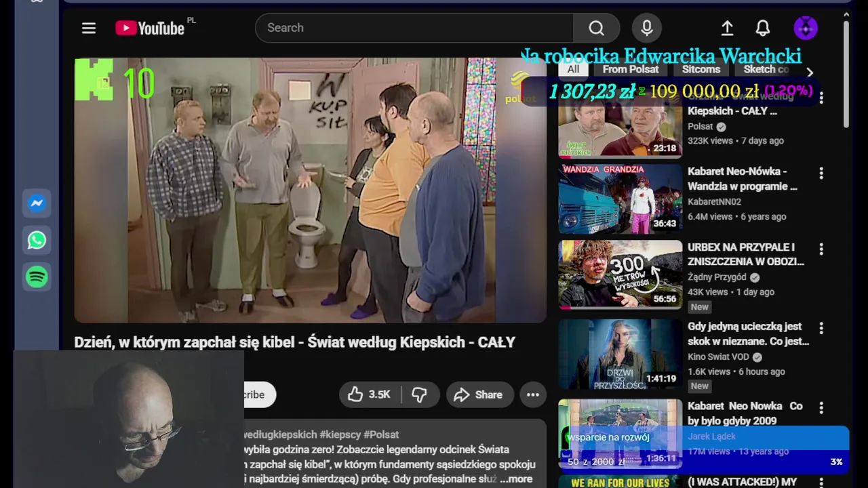Share the video
This screenshot has width=868, height=488.
tap(479, 394)
